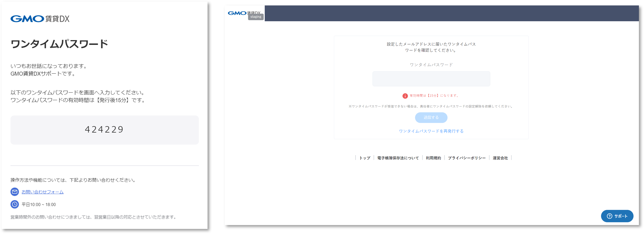Image resolution: width=644 pixels, height=234 pixels.
Task: Open the 利用規約 footer link
Action: pos(433,158)
